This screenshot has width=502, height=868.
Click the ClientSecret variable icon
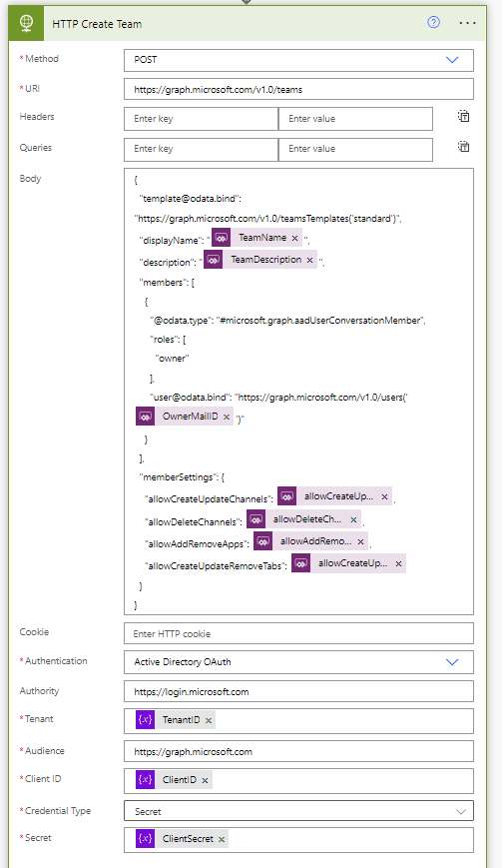145,839
